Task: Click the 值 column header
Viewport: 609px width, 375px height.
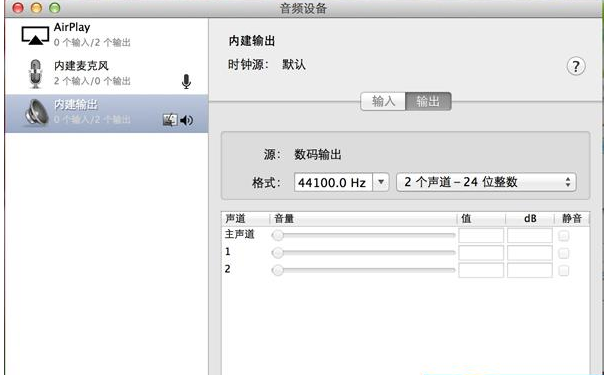Action: (x=481, y=219)
